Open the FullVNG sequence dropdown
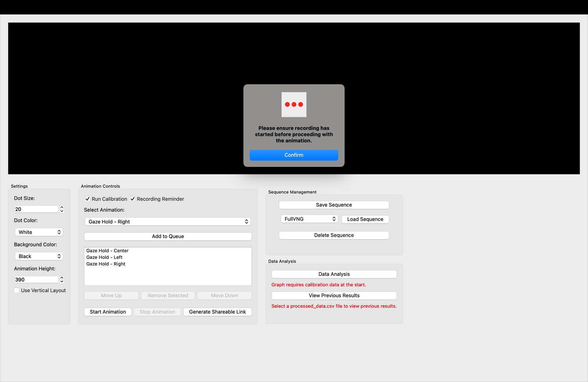588x382 pixels. 309,219
